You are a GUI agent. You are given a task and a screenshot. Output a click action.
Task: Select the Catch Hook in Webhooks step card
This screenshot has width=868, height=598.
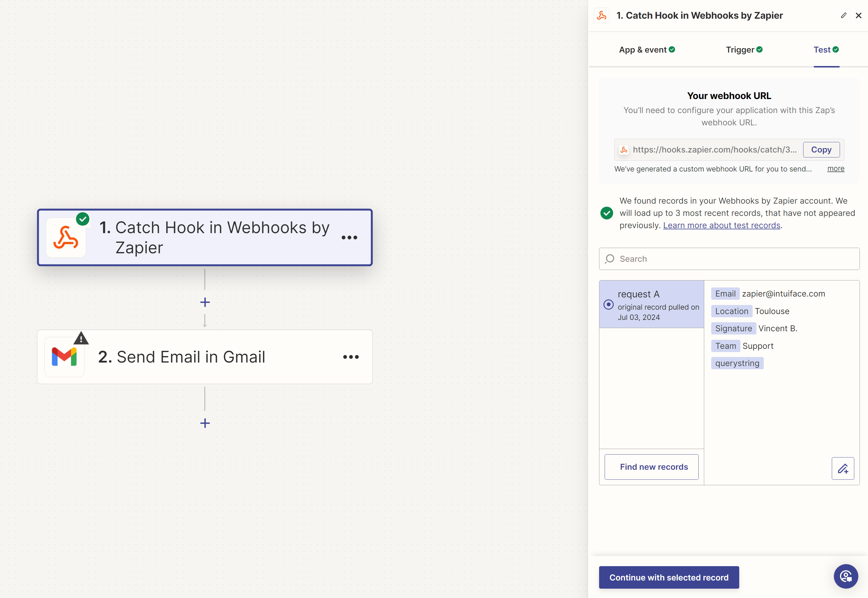(x=205, y=238)
